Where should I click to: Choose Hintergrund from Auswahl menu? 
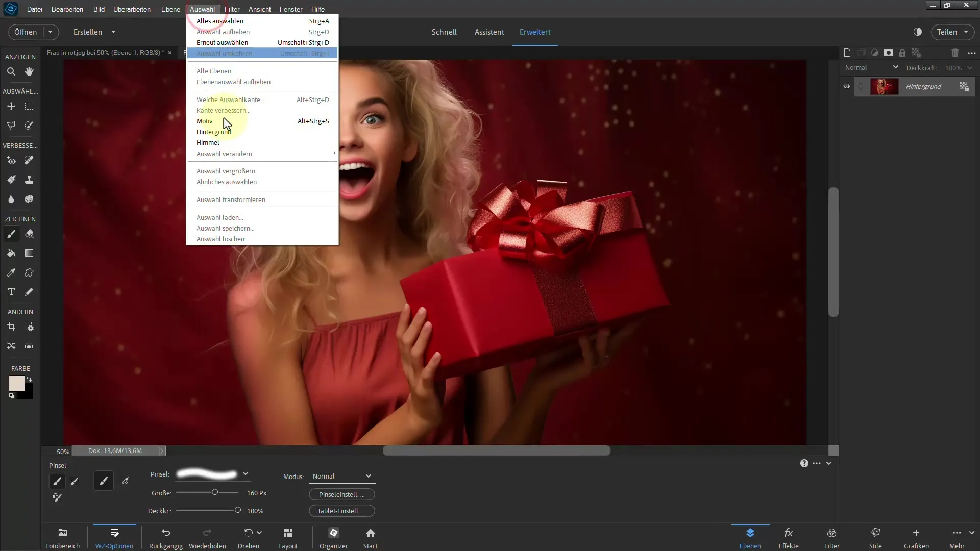262,132
